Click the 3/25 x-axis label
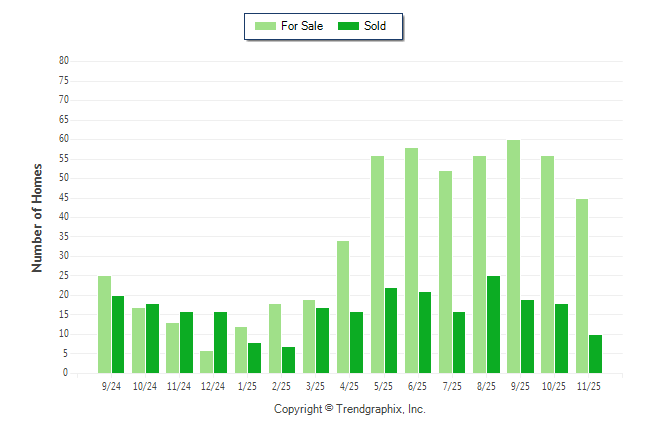The width and height of the screenshot is (646, 434). [x=316, y=386]
